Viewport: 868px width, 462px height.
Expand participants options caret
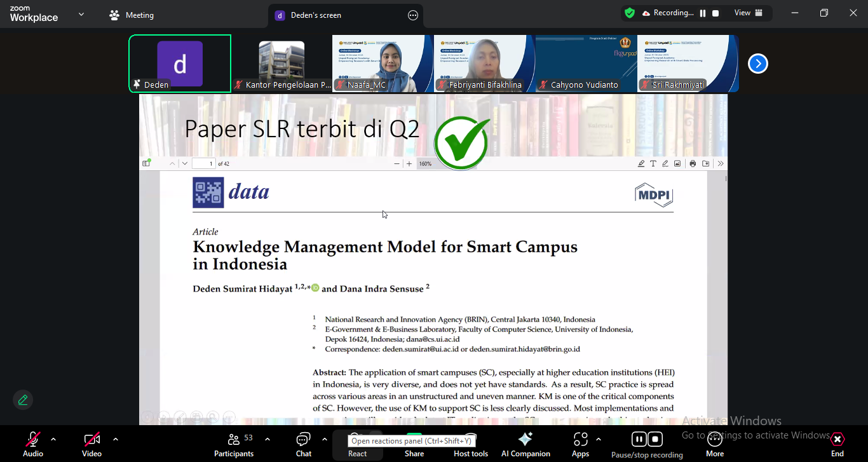268,439
